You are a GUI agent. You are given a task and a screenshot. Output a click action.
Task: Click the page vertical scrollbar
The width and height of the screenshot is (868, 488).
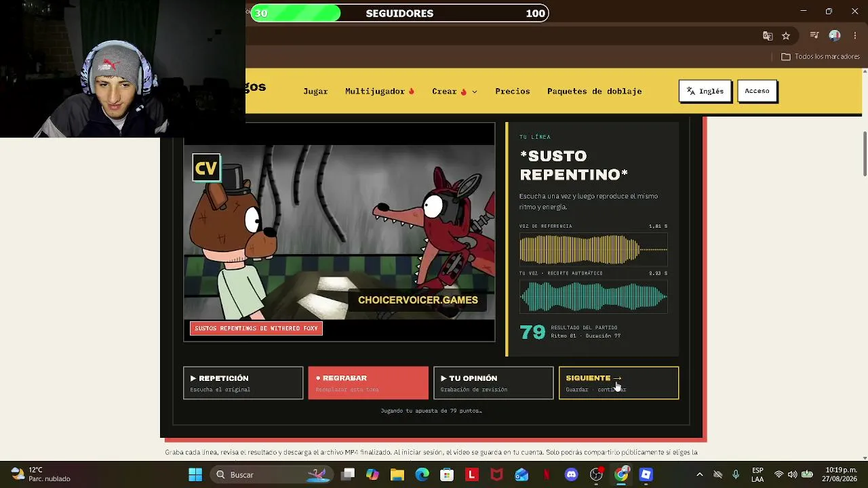point(865,155)
